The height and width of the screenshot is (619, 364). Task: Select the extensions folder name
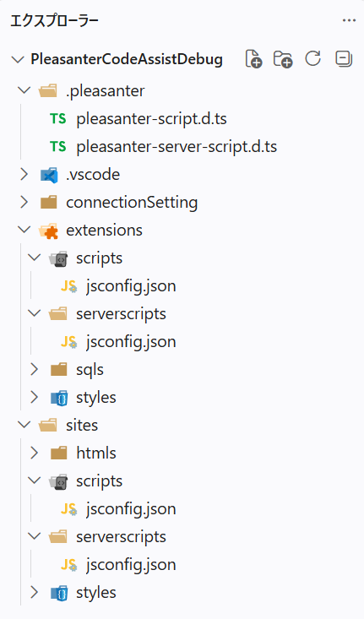click(104, 231)
